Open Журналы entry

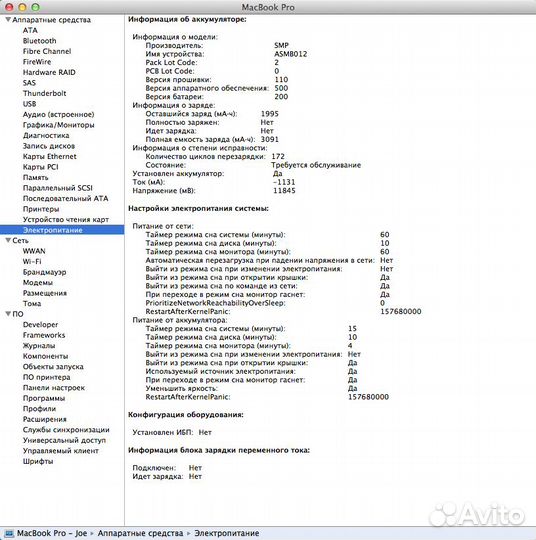click(x=39, y=345)
